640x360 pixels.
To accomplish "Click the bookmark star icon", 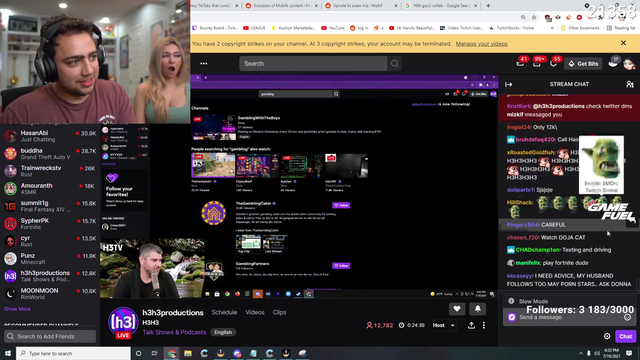I will [534, 18].
